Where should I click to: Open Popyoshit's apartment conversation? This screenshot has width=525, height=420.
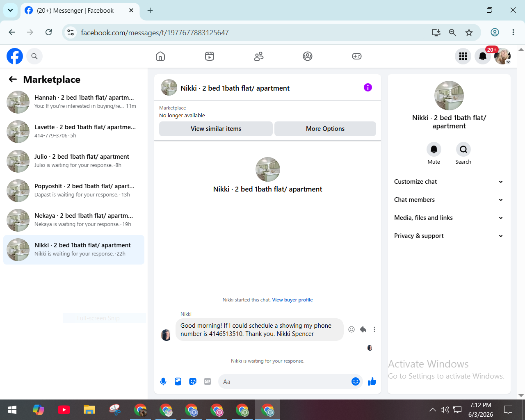pos(74,191)
